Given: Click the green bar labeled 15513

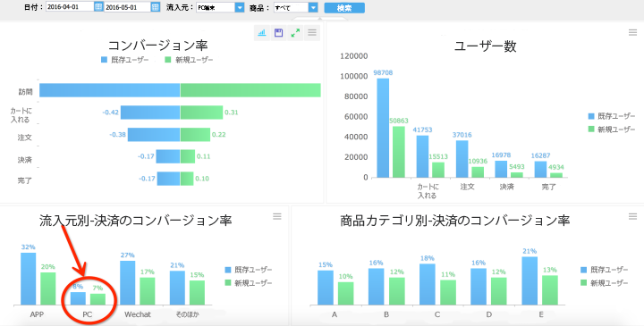Looking at the screenshot, I should pyautogui.click(x=438, y=170).
